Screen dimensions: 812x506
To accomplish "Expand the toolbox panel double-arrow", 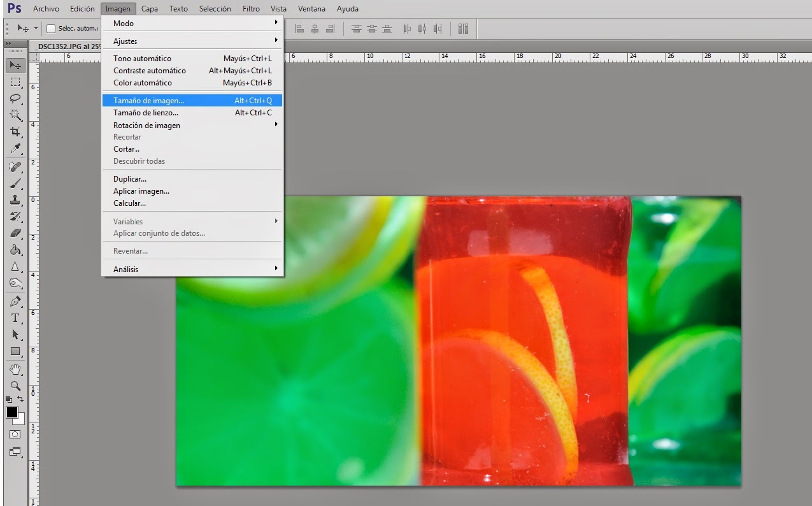I will click(x=8, y=43).
